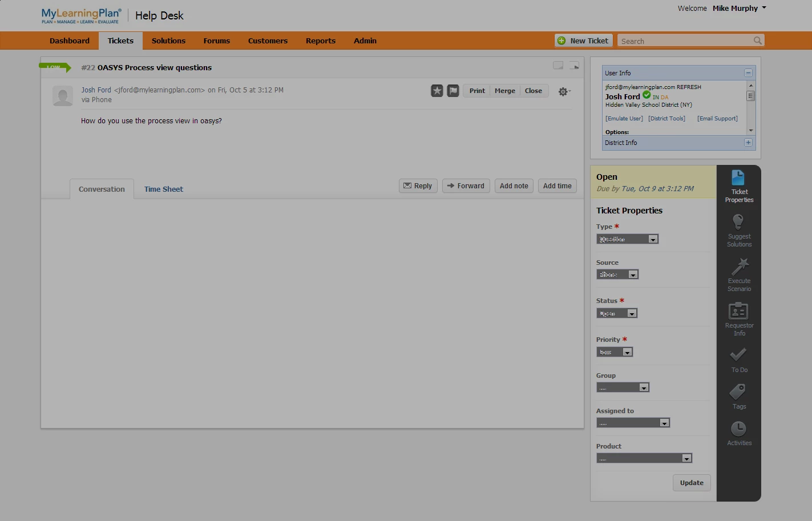Image resolution: width=812 pixels, height=521 pixels.
Task: Click Hidden Valley School District text
Action: [x=648, y=105]
